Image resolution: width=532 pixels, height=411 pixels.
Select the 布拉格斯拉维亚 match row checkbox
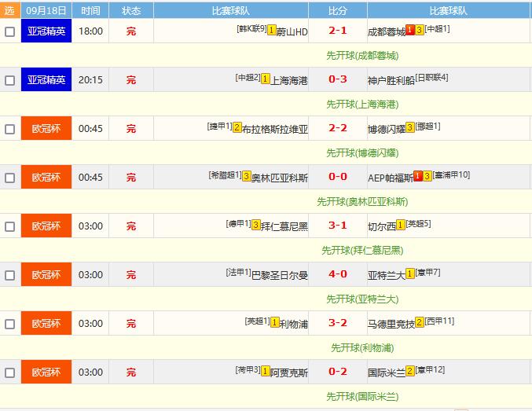click(x=10, y=129)
